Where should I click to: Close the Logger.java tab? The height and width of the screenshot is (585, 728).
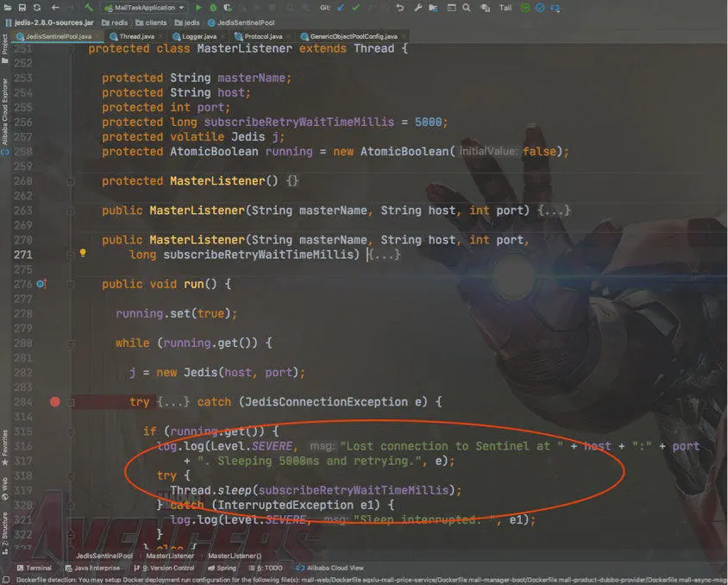[x=223, y=37]
